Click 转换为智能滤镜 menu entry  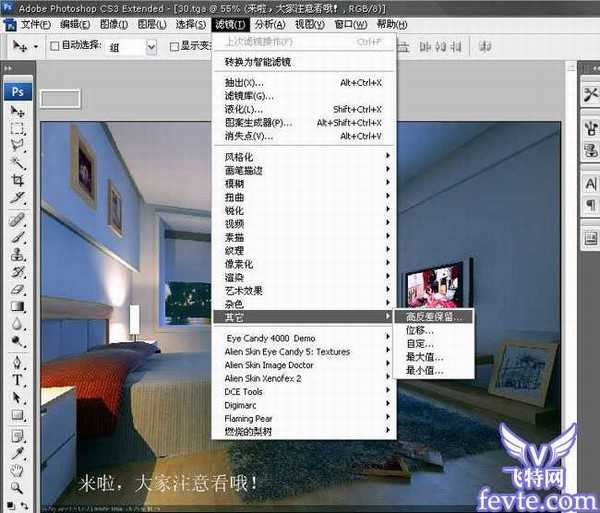pos(258,61)
